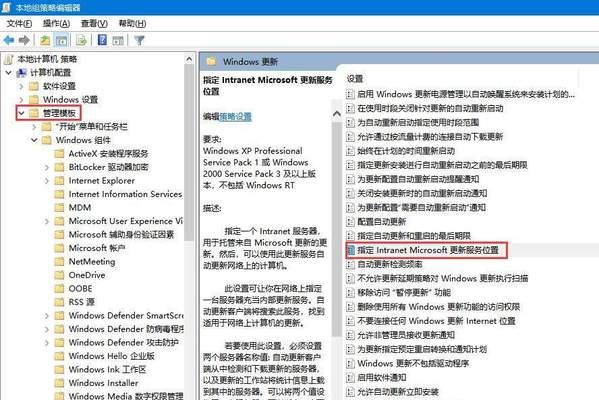Click policy icon beside 关闭安装更新时的自动重新启动通知
Screen dimensions: 599x400
tap(350, 193)
